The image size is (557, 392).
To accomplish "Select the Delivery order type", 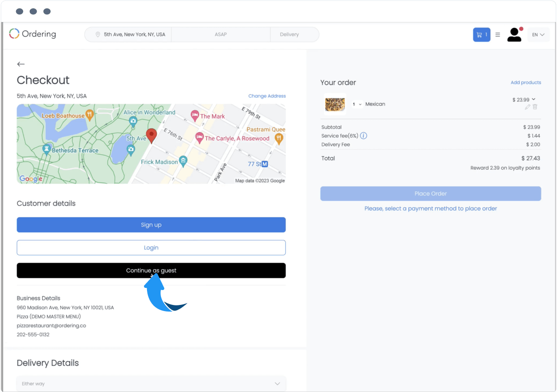I will (x=289, y=35).
